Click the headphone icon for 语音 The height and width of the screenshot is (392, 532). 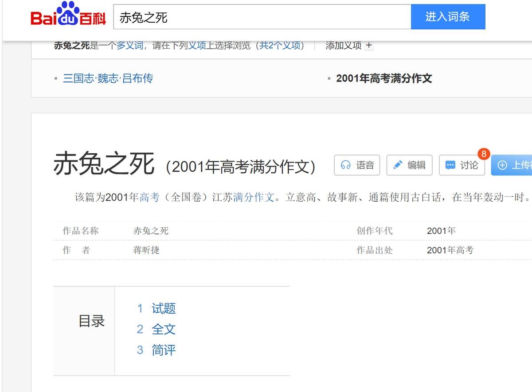tap(346, 165)
